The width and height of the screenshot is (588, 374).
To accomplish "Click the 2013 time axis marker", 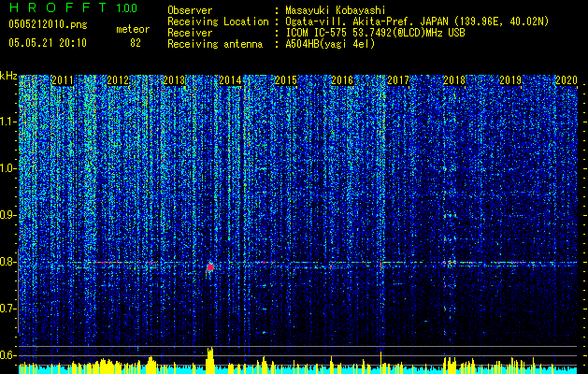I will pyautogui.click(x=174, y=80).
